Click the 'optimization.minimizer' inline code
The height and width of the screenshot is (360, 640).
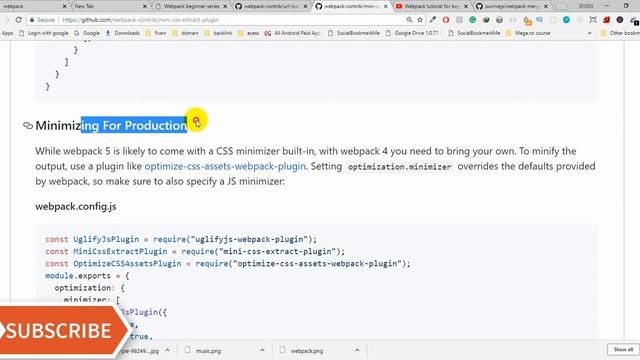(x=400, y=167)
